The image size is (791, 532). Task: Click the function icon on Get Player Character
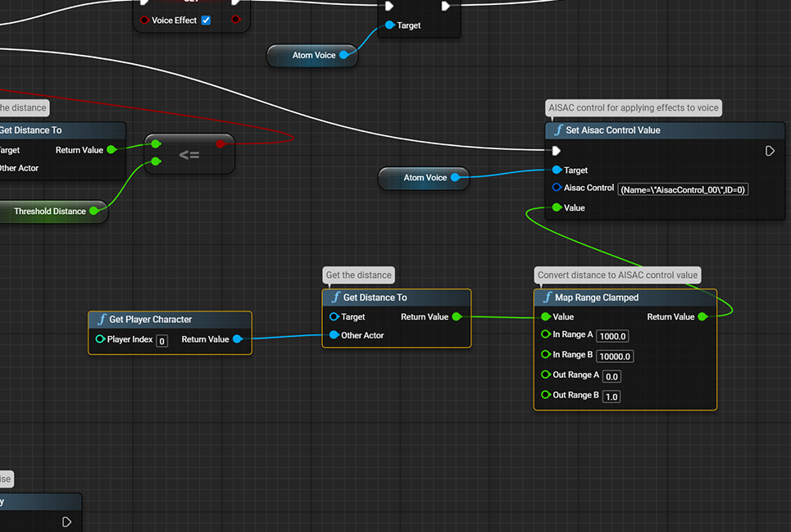pos(102,319)
